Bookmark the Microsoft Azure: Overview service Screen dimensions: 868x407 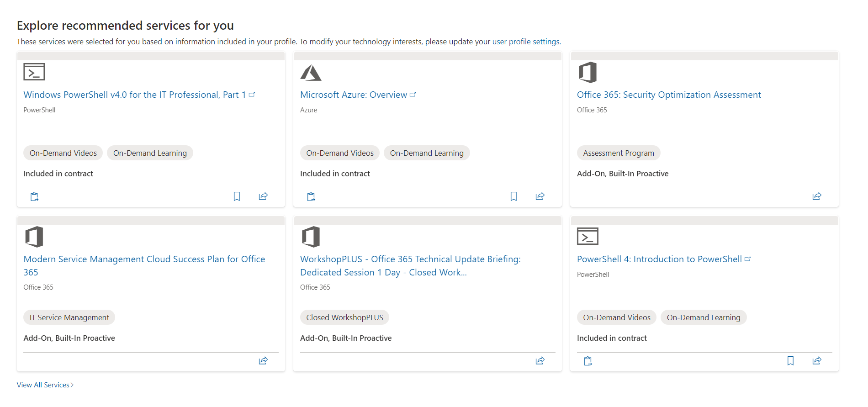click(513, 196)
